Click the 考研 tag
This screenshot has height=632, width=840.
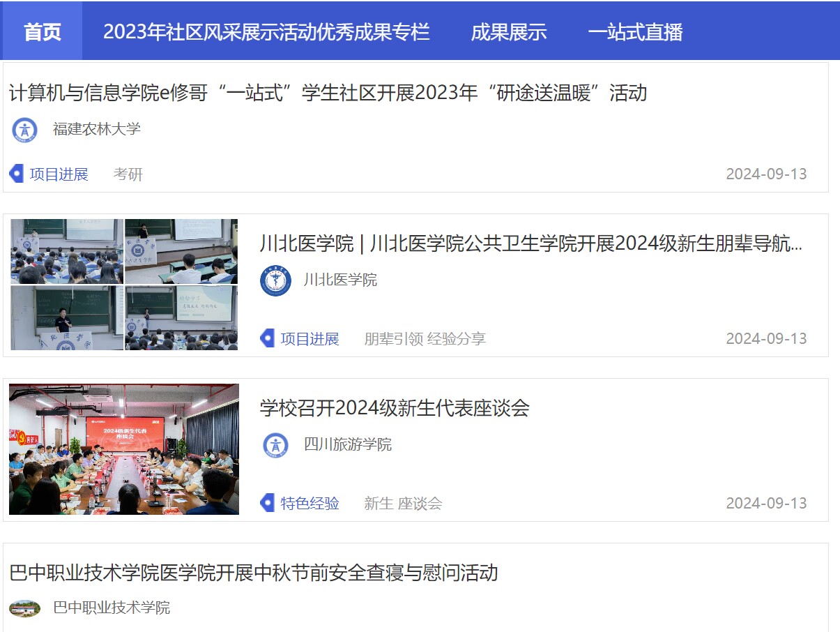(x=128, y=174)
